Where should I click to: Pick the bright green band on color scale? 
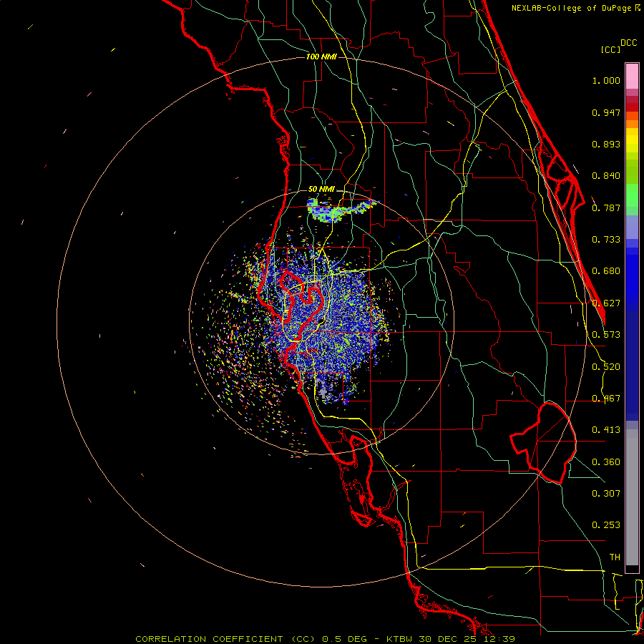[632, 195]
